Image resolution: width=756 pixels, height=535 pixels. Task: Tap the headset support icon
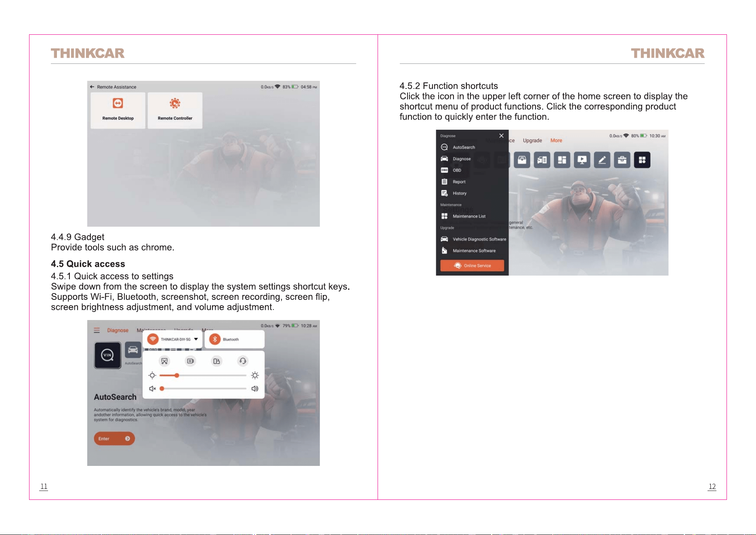pyautogui.click(x=243, y=361)
